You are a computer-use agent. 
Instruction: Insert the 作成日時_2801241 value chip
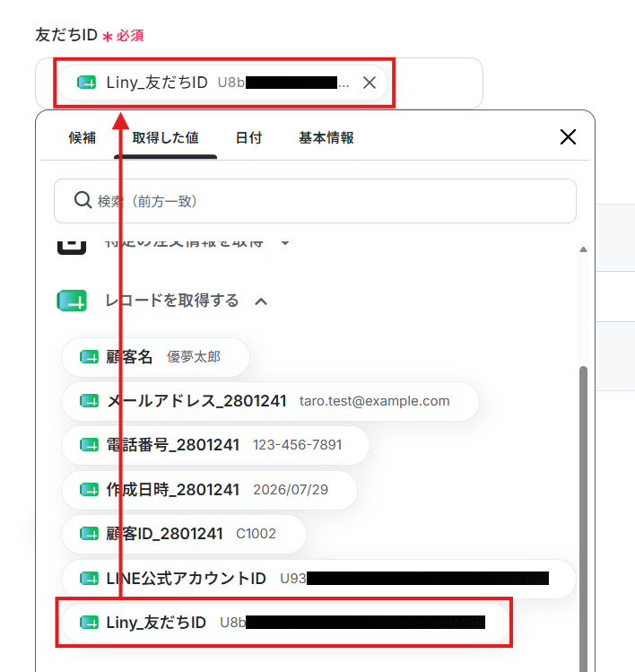(x=209, y=490)
